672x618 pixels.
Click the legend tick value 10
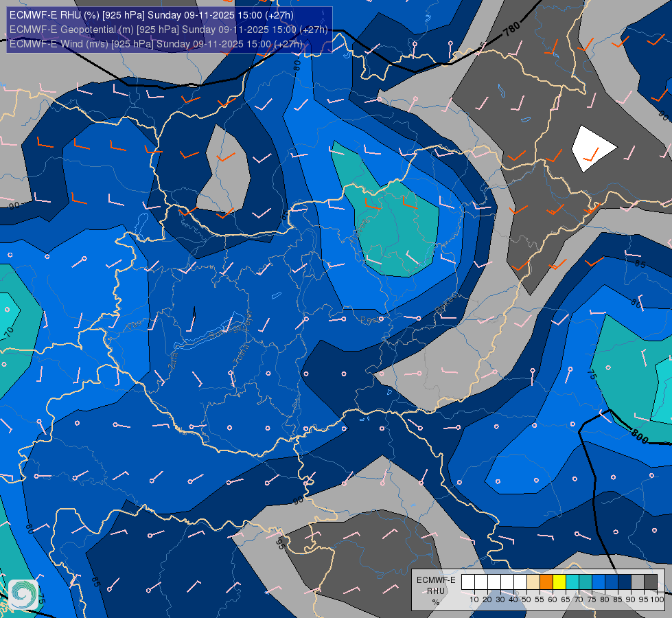pos(474,599)
